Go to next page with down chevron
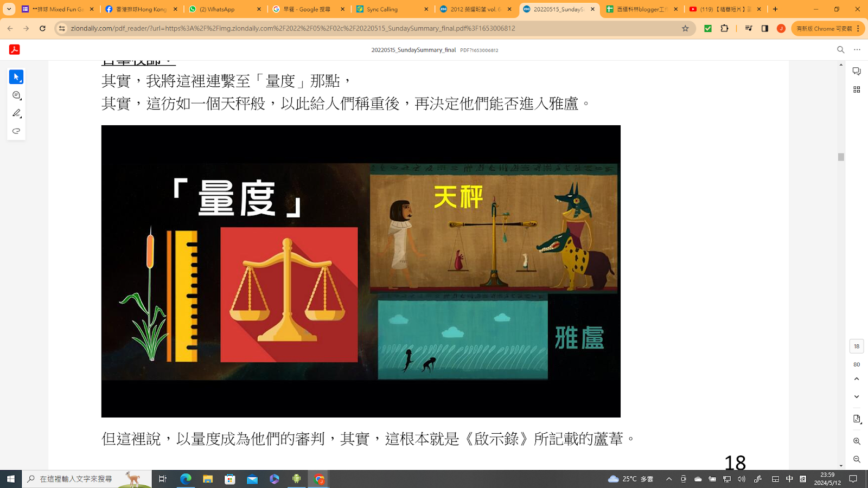Viewport: 868px width, 488px height. pos(857,397)
